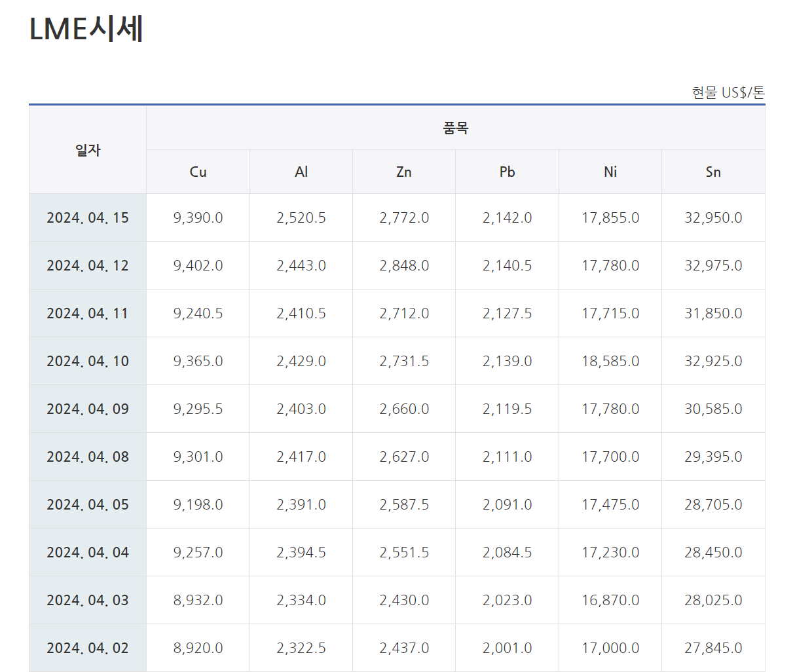Image resolution: width=795 pixels, height=672 pixels.
Task: Click the Zn column header
Action: coord(404,172)
